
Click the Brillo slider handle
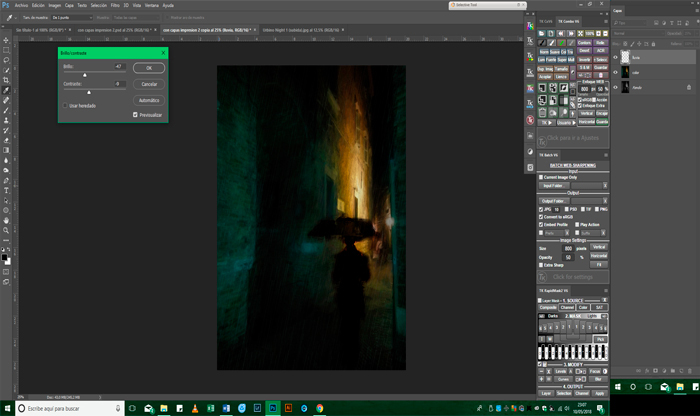tap(84, 75)
